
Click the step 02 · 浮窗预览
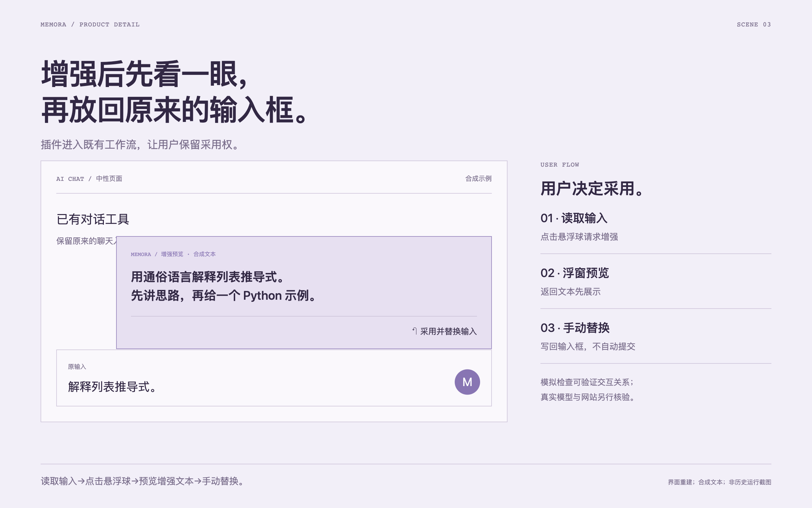coord(574,273)
